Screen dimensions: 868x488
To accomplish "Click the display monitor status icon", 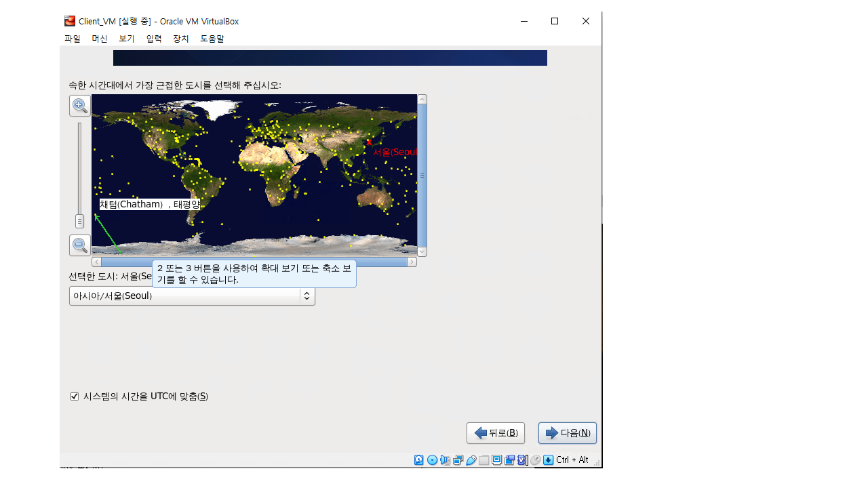I will point(497,460).
